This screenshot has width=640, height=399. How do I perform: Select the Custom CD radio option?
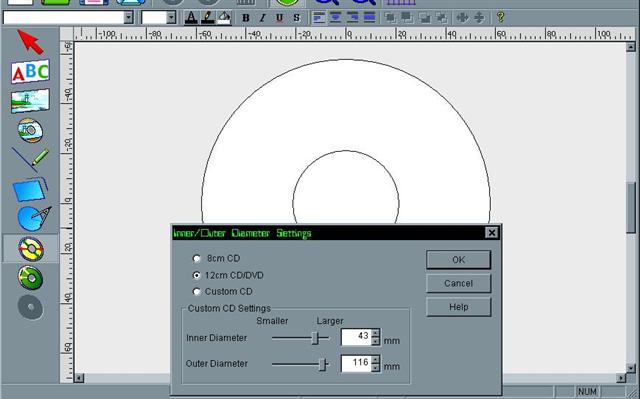tap(196, 292)
